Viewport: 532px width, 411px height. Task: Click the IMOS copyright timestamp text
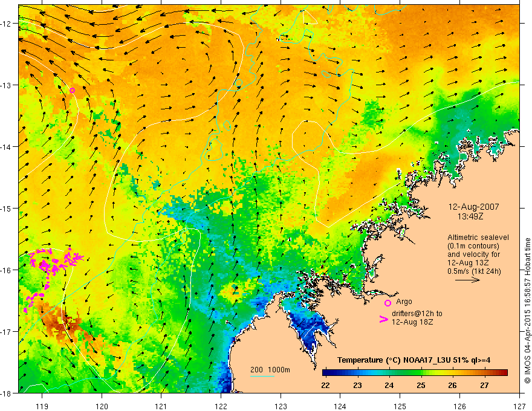[x=527, y=311]
